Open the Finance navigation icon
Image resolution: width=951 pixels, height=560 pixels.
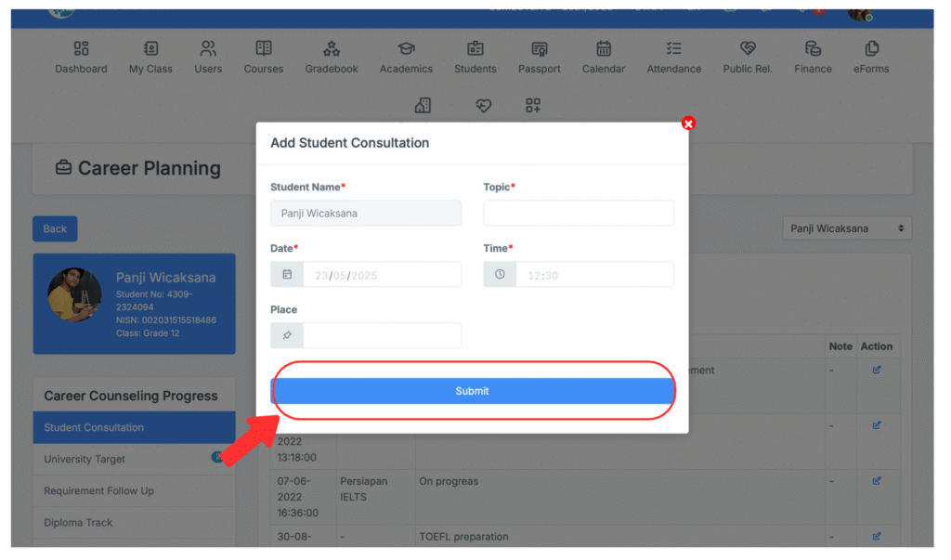point(813,49)
